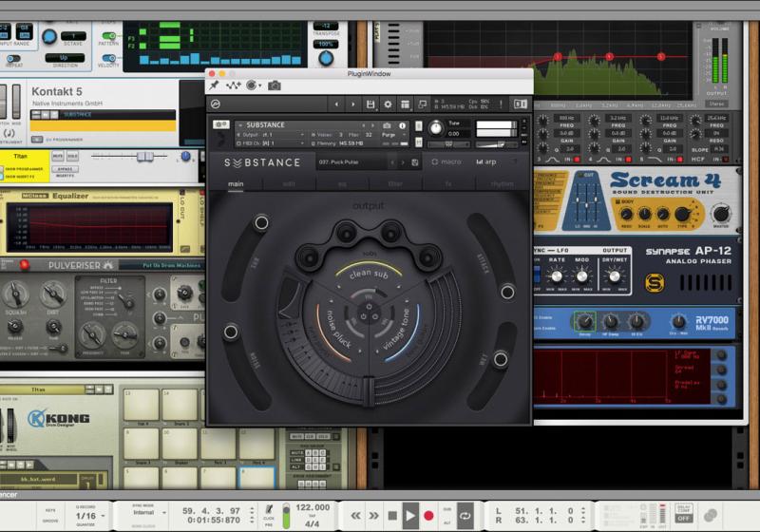The image size is (760, 532).
Task: Open Kontakt workspace layout icon
Action: coord(406,104)
